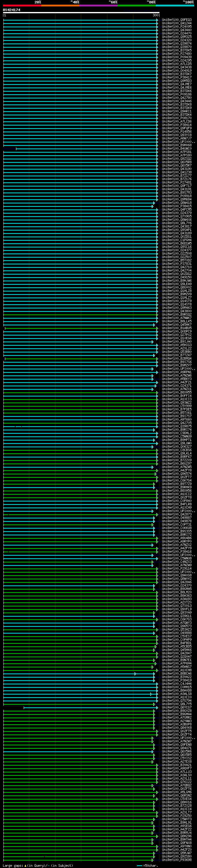197x868 pixels.
Task: Select label UniRef100_Q9ARI1
Action: click(177, 111)
